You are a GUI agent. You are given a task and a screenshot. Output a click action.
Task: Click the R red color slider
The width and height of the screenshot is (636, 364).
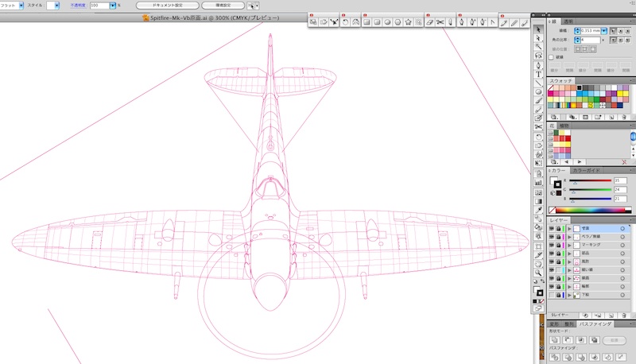point(591,180)
